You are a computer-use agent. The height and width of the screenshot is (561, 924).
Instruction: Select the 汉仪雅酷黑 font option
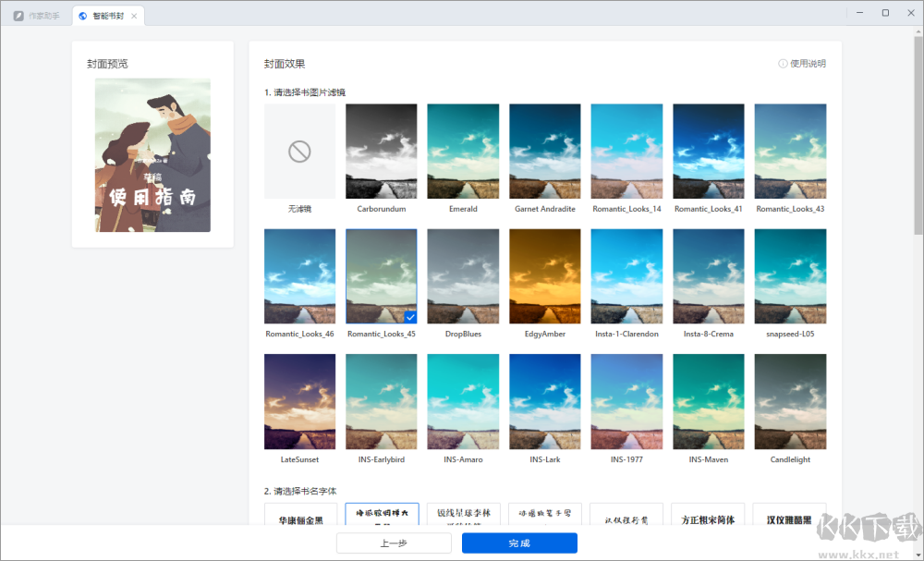pyautogui.click(x=789, y=516)
